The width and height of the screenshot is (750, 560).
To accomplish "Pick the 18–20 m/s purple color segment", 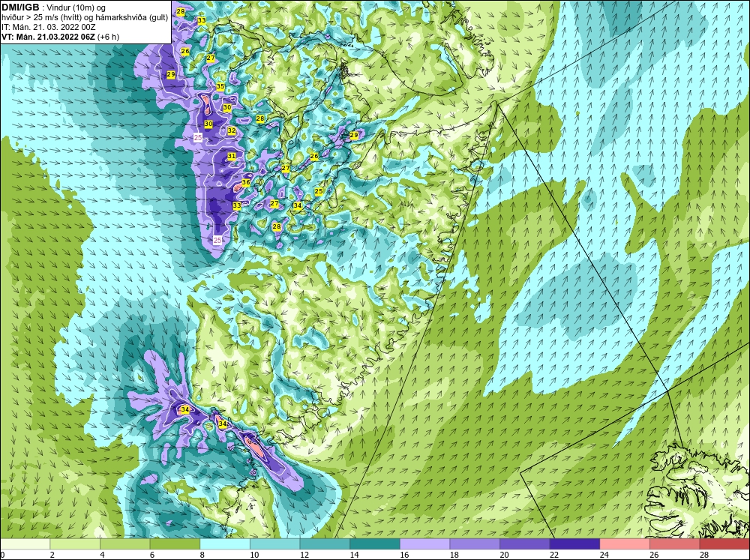I will point(475,544).
